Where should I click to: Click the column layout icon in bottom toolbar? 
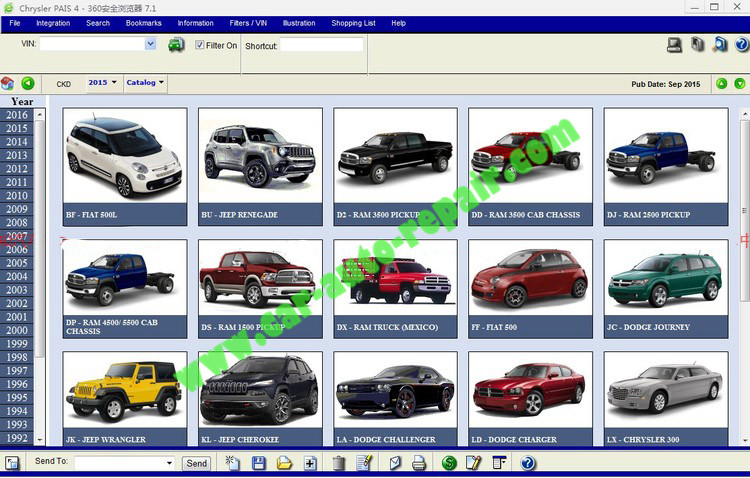(498, 463)
